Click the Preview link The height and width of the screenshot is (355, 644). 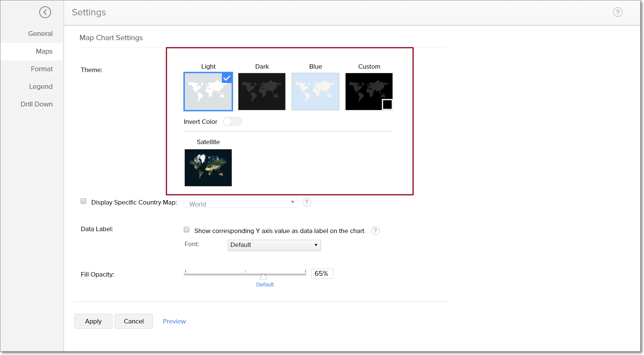[x=174, y=321]
